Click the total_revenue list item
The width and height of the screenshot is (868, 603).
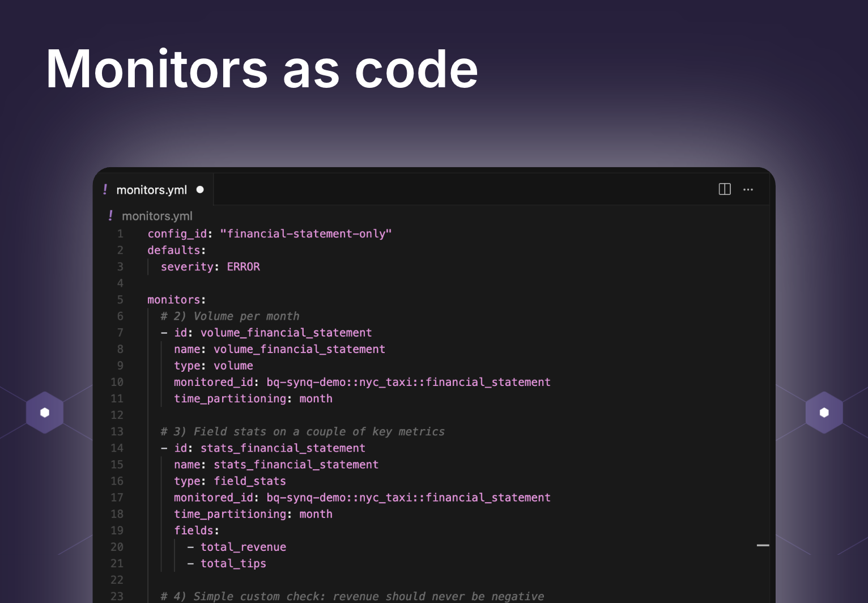[x=244, y=546]
